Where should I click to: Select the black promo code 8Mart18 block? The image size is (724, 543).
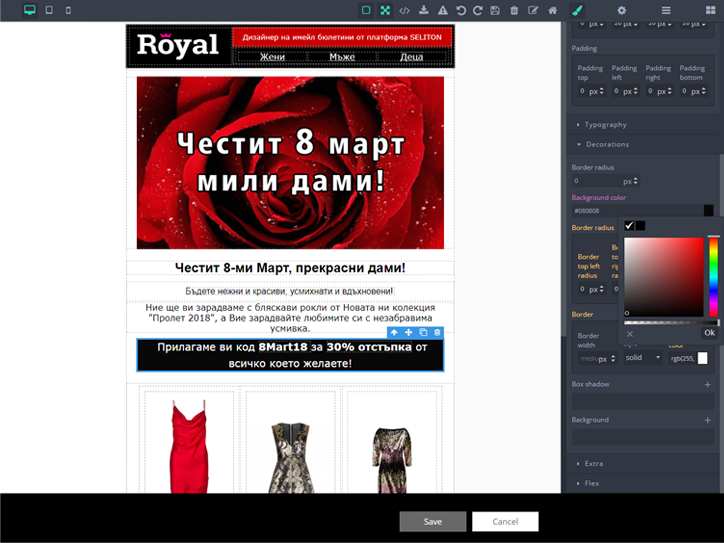click(290, 355)
